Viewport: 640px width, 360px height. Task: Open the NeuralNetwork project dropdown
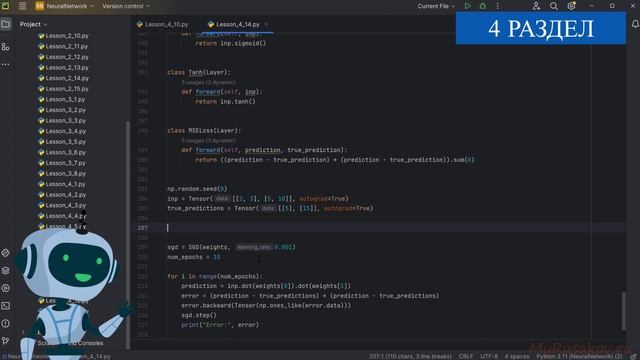point(65,6)
